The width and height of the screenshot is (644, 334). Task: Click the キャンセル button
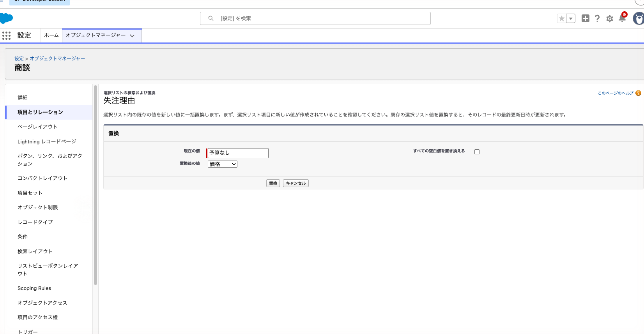296,183
